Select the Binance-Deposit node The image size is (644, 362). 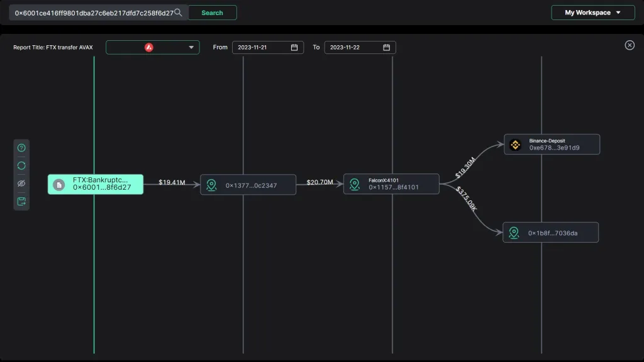point(552,144)
